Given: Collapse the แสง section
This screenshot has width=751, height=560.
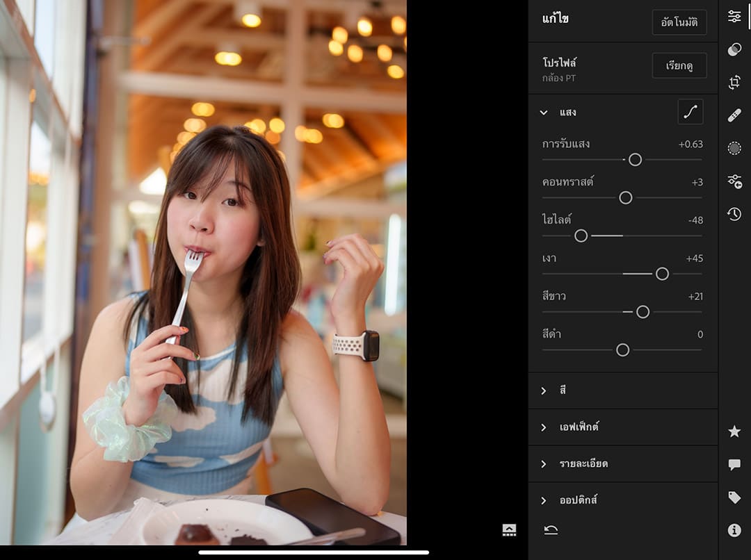Looking at the screenshot, I should [x=544, y=113].
